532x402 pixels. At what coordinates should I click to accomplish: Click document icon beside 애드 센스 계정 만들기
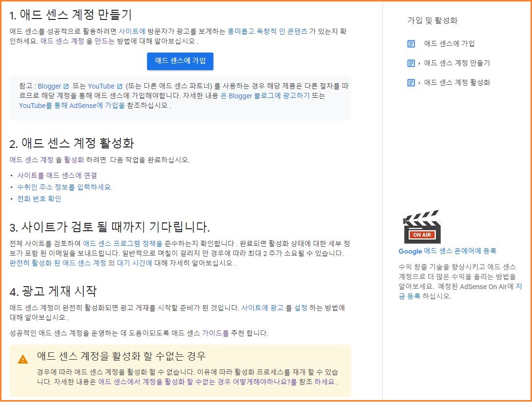(x=411, y=63)
